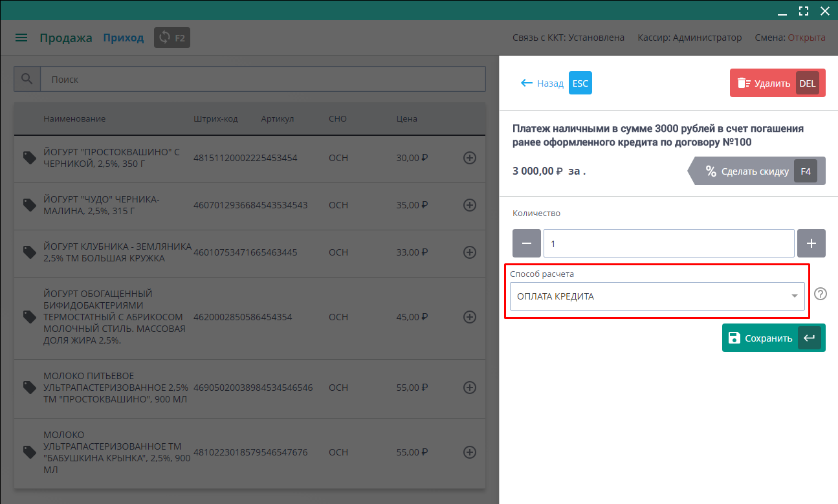The image size is (838, 504).
Task: Open help question mark near Способ расчета
Action: 821,294
